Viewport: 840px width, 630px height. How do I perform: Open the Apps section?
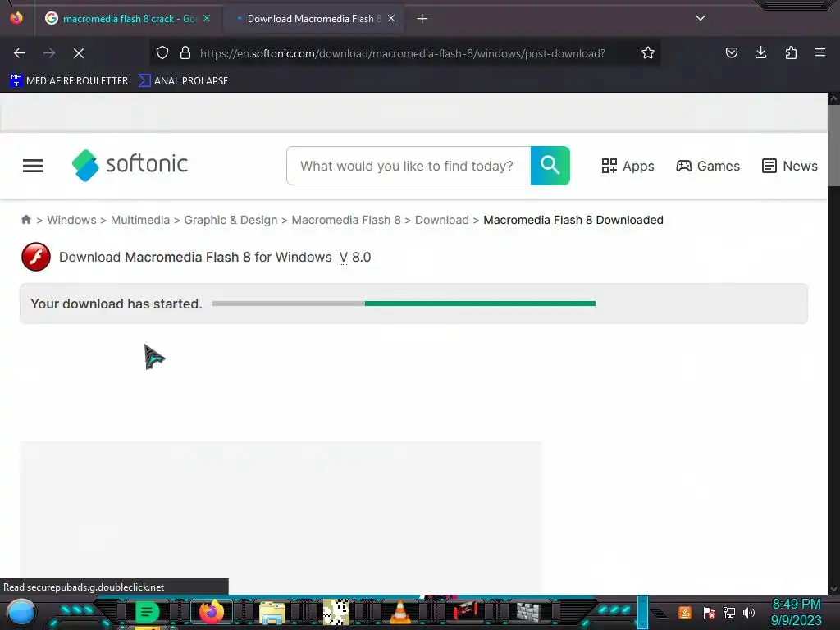pos(628,166)
